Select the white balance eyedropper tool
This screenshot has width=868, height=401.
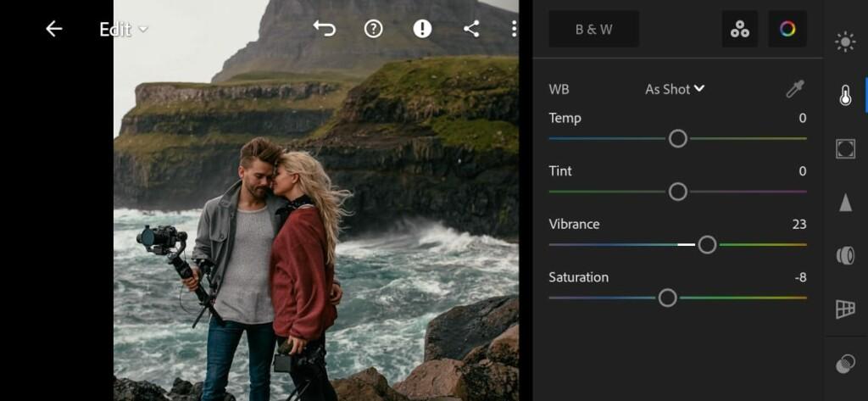pos(795,89)
